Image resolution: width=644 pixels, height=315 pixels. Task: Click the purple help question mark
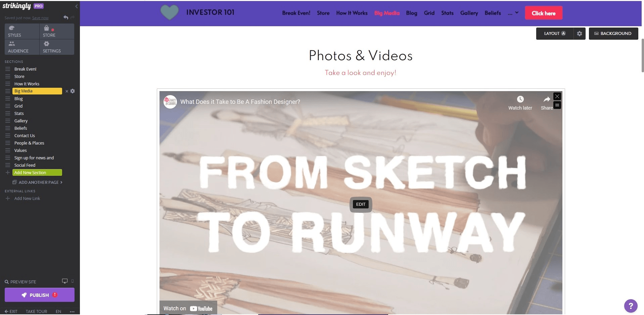[x=631, y=306]
